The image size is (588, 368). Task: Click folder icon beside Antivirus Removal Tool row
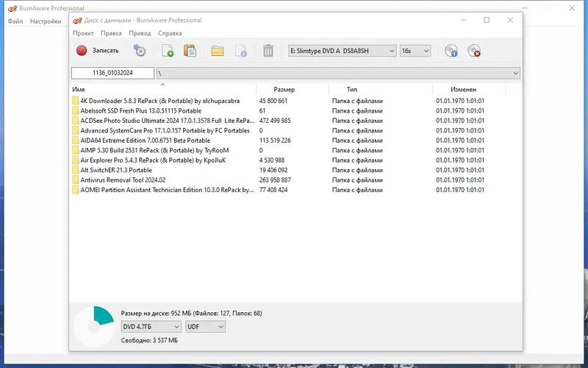[x=76, y=180]
